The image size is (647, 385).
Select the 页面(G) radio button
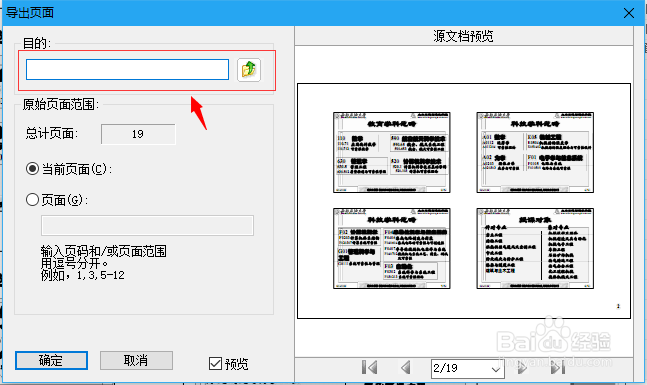point(32,200)
